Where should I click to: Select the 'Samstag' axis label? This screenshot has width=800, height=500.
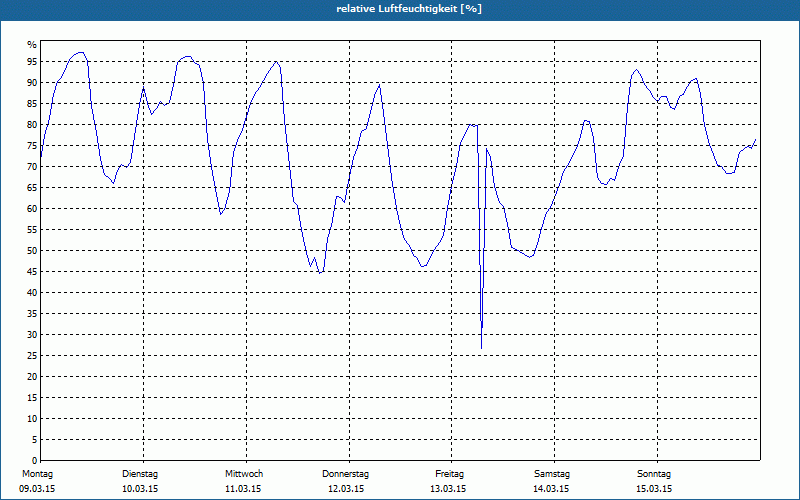click(x=552, y=474)
